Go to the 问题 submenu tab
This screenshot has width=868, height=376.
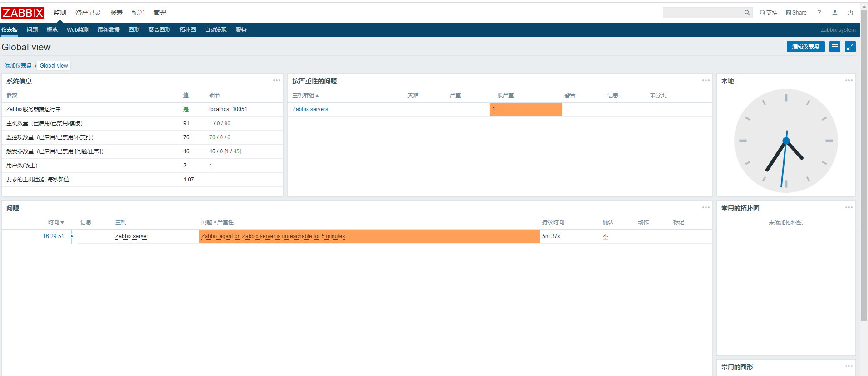pos(32,30)
